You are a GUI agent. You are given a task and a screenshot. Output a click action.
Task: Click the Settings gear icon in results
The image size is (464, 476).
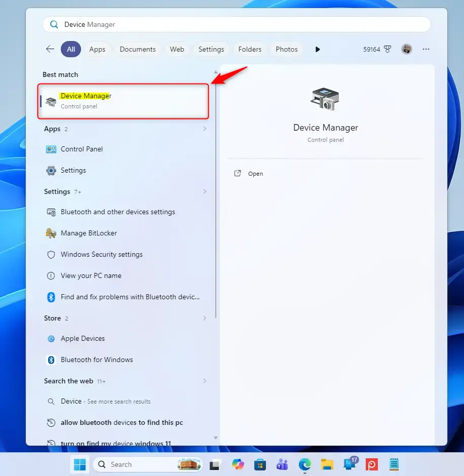coord(51,170)
